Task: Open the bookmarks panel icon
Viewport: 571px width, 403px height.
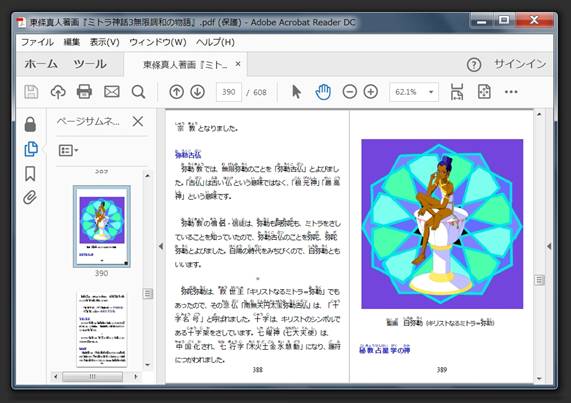Action: point(30,174)
